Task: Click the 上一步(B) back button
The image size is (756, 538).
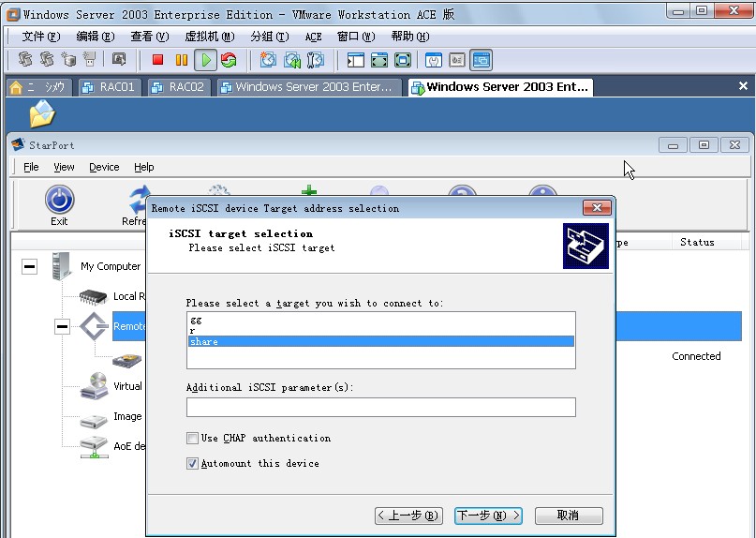Action: point(408,516)
